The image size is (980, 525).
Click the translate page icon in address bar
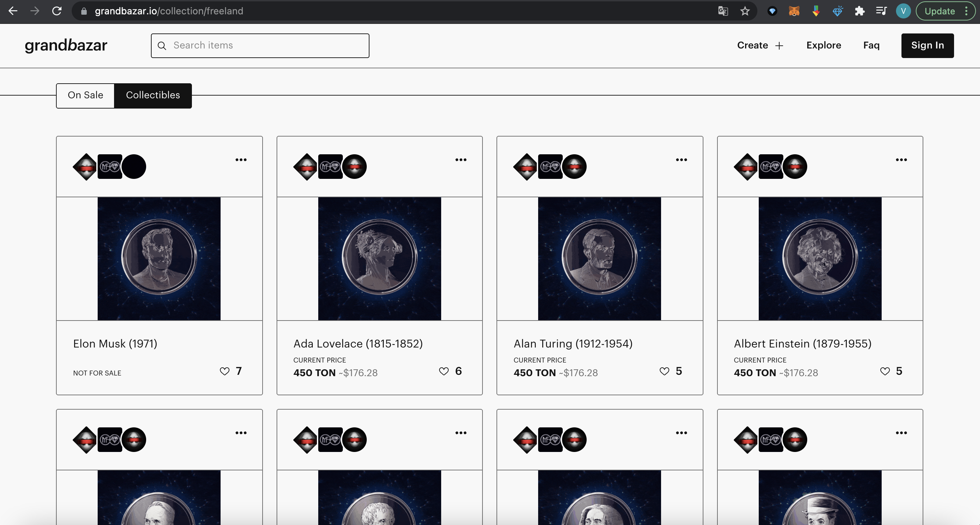pos(723,11)
